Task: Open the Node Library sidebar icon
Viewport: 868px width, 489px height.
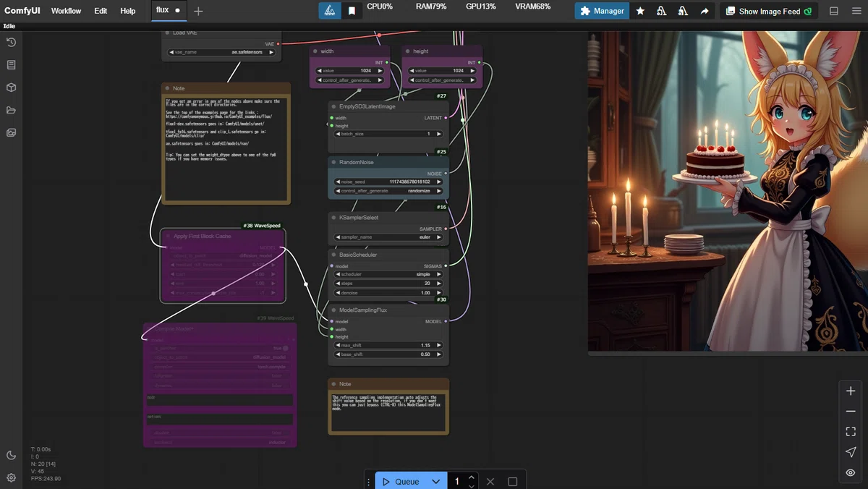Action: [11, 65]
